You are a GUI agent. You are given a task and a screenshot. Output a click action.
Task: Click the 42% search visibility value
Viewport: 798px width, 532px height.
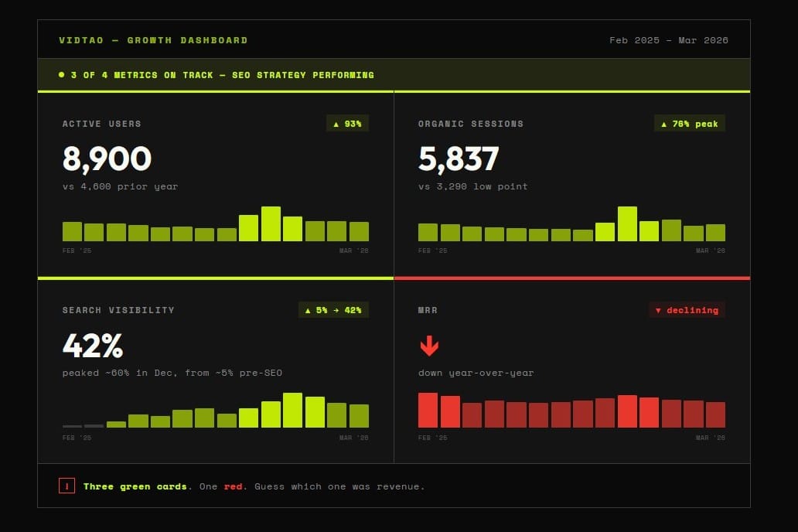point(93,346)
